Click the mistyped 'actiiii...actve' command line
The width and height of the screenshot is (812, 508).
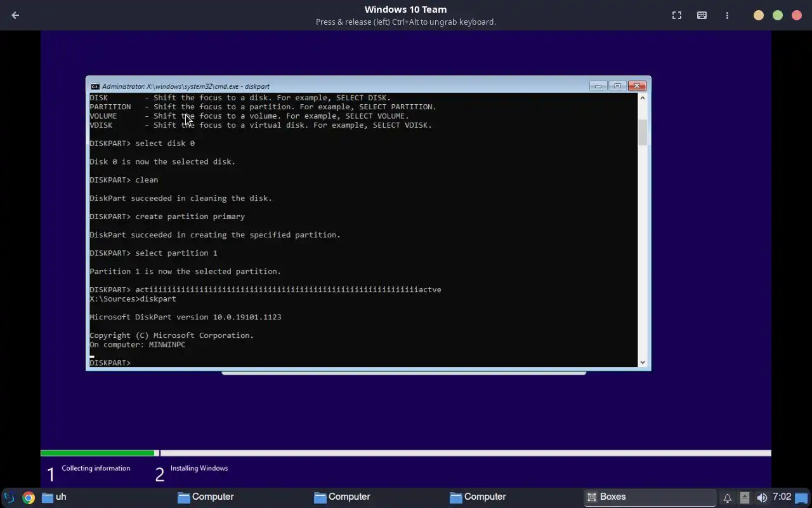(x=265, y=290)
